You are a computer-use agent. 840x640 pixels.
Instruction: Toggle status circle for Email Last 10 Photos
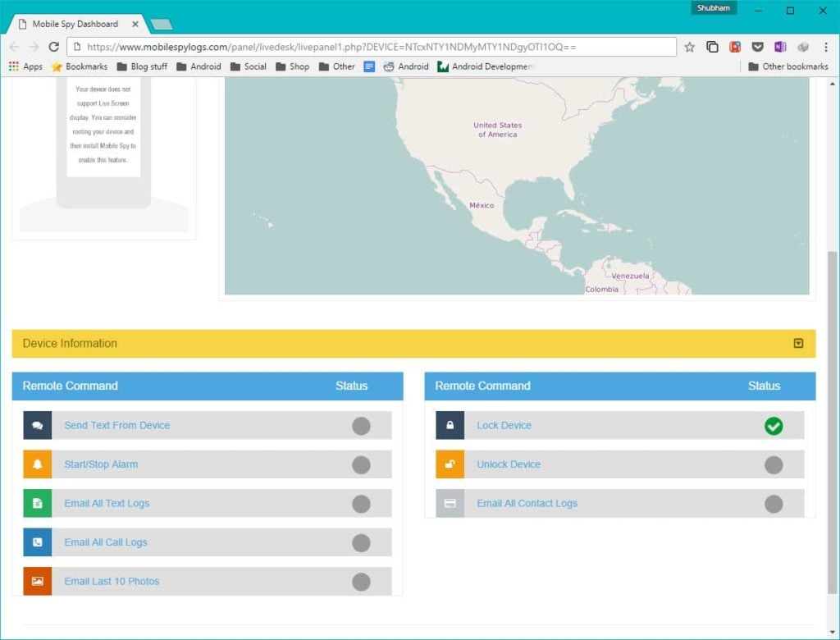[361, 582]
